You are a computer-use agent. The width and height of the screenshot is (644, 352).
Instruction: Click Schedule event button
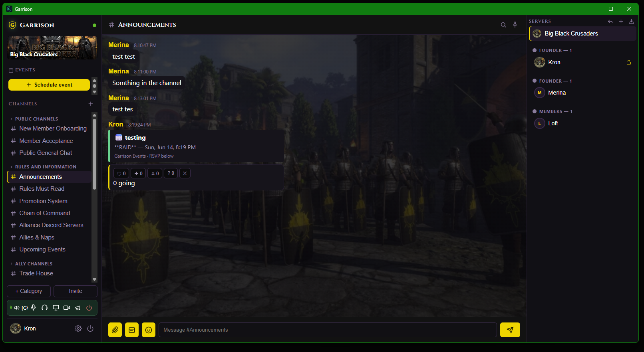pos(49,85)
